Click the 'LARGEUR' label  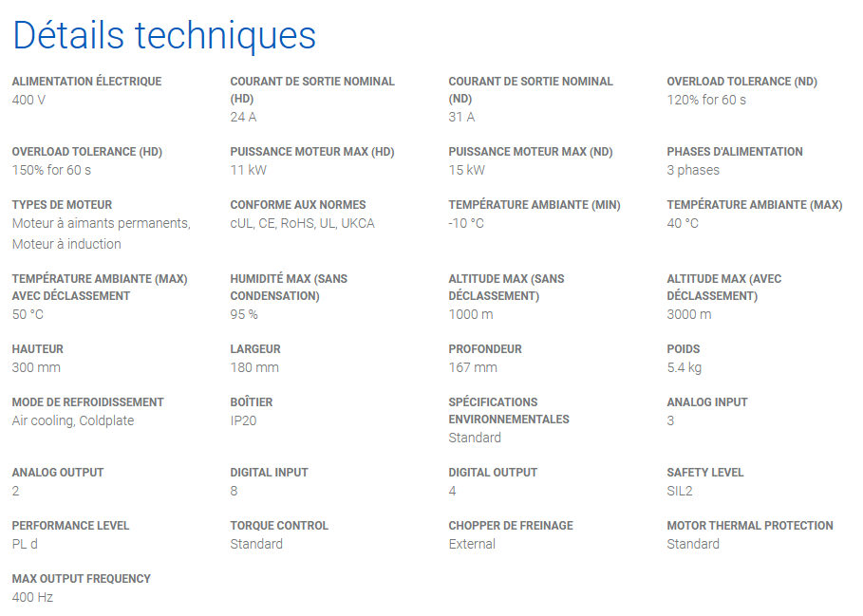tap(255, 350)
